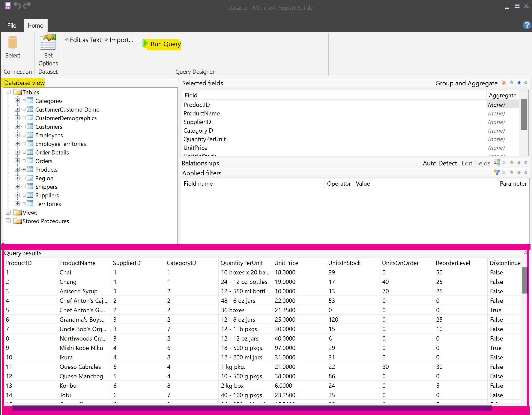Expand the Customers table node
Image resolution: width=532 pixels, height=415 pixels.
tap(17, 127)
